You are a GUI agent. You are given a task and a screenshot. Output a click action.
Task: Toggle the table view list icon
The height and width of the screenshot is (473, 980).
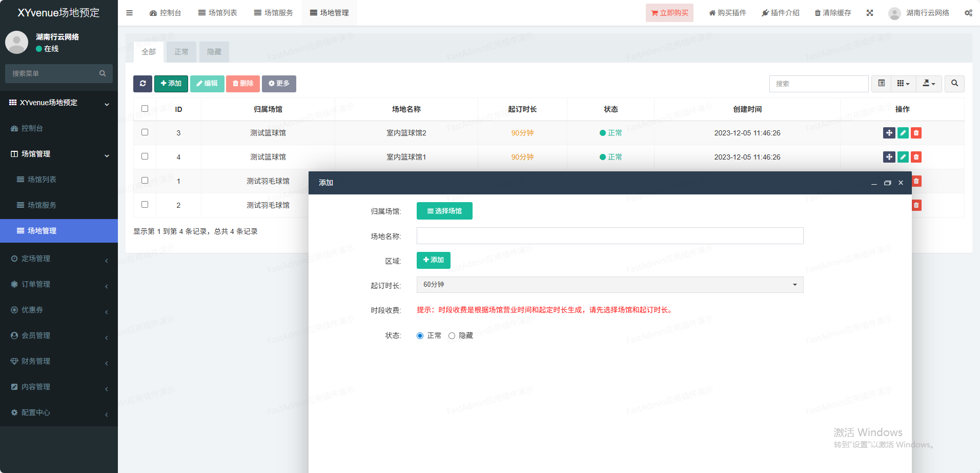[x=881, y=84]
